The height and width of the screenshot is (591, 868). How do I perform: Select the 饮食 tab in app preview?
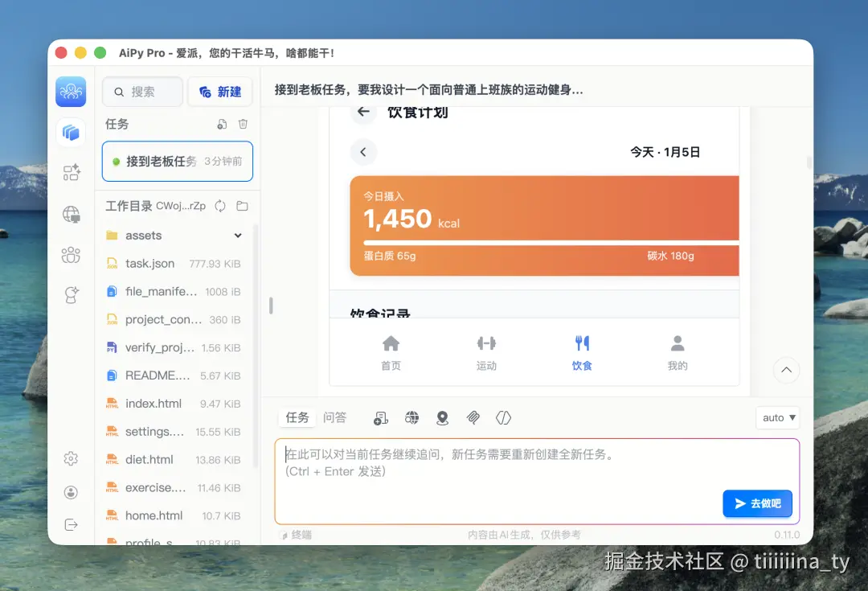(581, 351)
